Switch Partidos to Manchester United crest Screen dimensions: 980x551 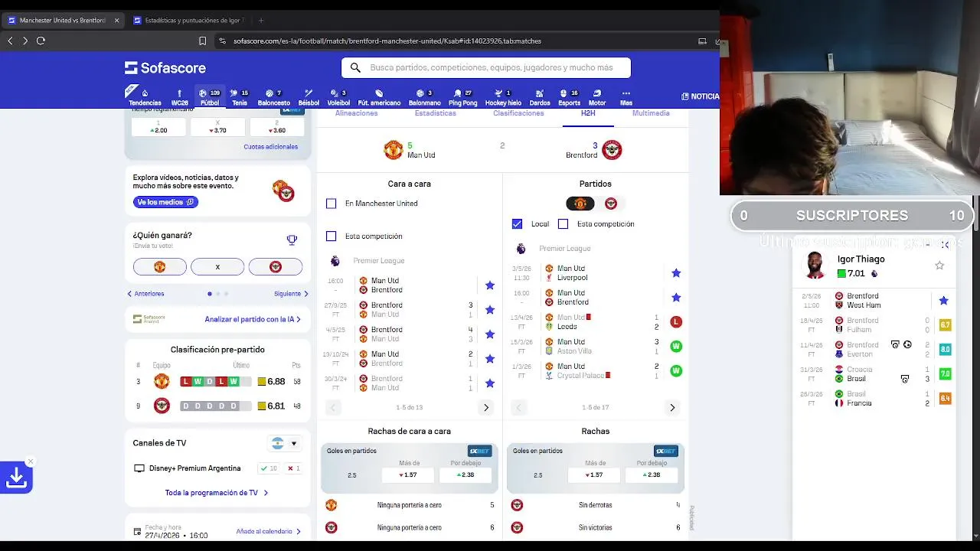(x=580, y=204)
